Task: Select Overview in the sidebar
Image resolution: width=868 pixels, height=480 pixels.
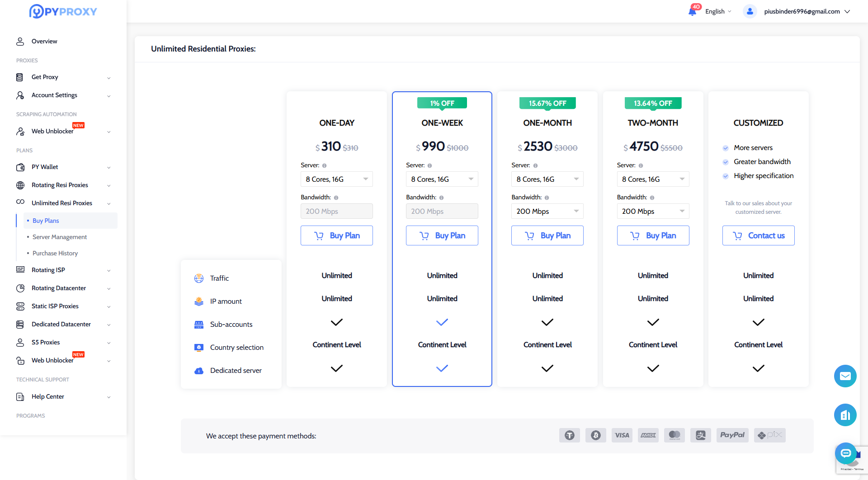Action: [44, 41]
